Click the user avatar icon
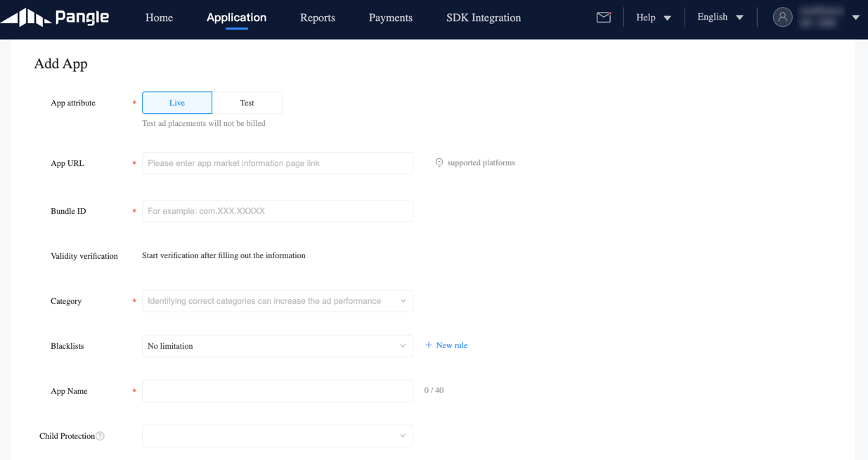Viewport: 868px width, 460px height. [782, 17]
